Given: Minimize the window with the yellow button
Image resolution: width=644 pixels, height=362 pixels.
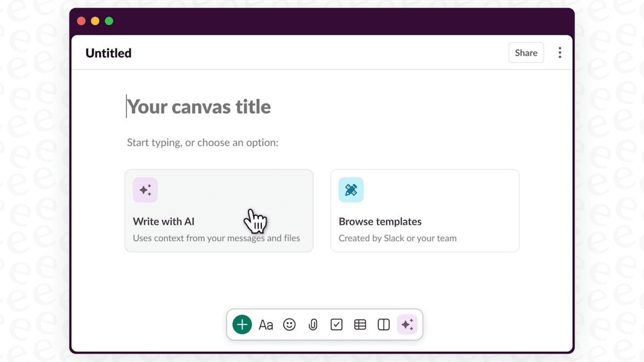Looking at the screenshot, I should point(95,21).
